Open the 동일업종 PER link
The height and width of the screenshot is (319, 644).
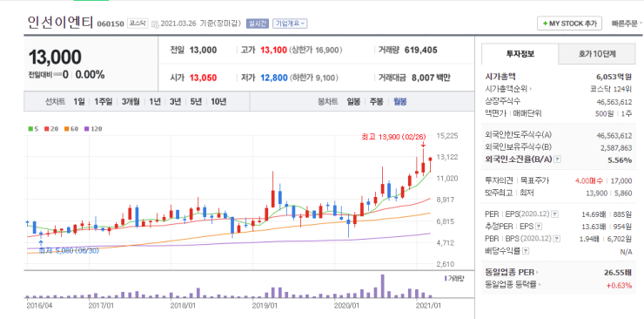[510, 272]
